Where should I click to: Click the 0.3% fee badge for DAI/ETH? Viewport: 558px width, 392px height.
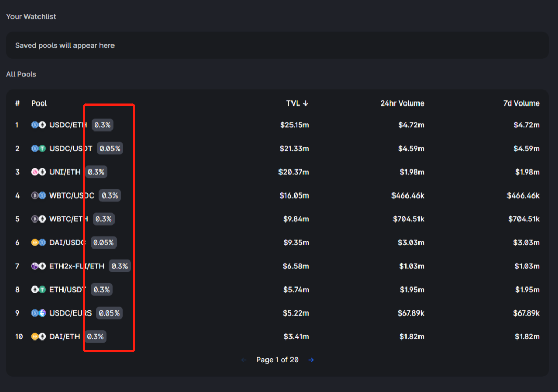click(95, 336)
